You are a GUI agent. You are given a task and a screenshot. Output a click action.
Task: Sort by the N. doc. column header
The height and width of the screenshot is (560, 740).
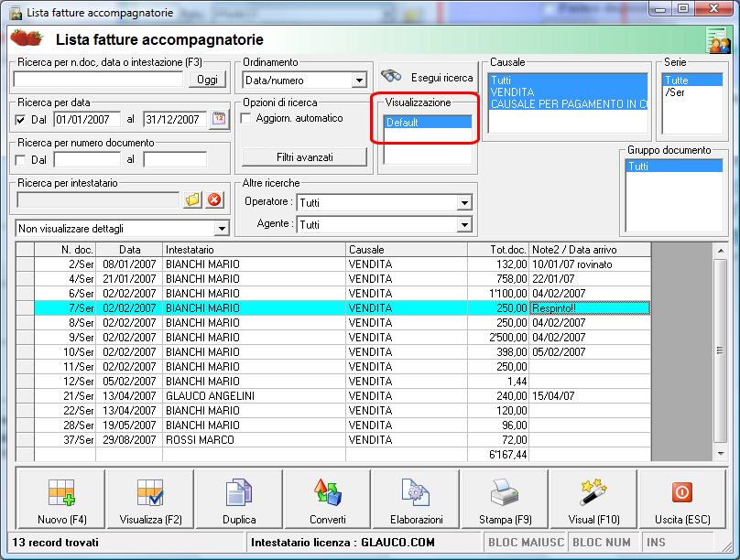tap(65, 250)
